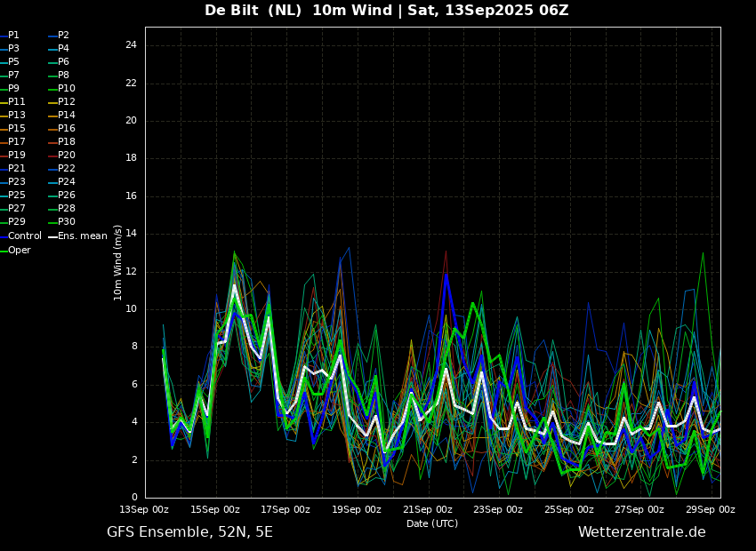
Task: Click the Wetterzentrale.de text
Action: point(642,532)
